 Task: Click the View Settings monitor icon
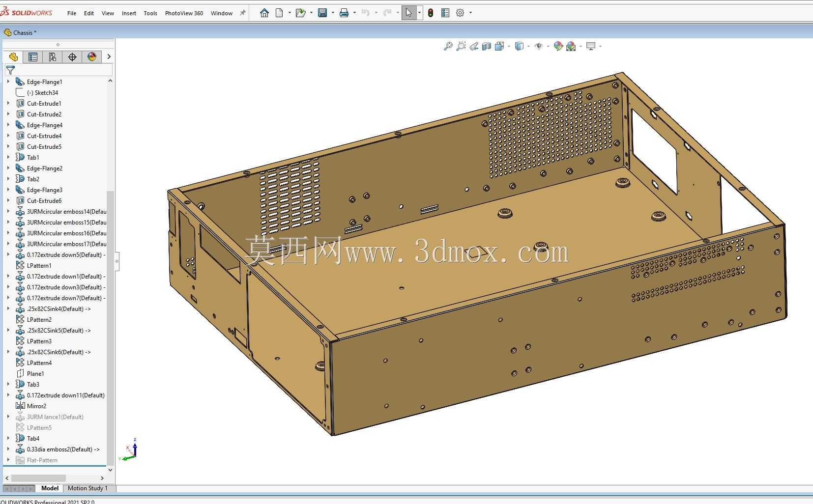tap(591, 46)
